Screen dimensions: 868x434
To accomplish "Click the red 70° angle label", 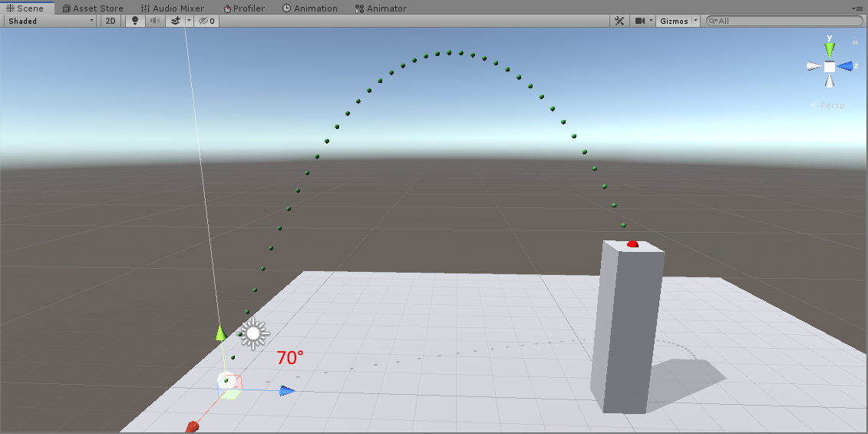I will point(290,358).
